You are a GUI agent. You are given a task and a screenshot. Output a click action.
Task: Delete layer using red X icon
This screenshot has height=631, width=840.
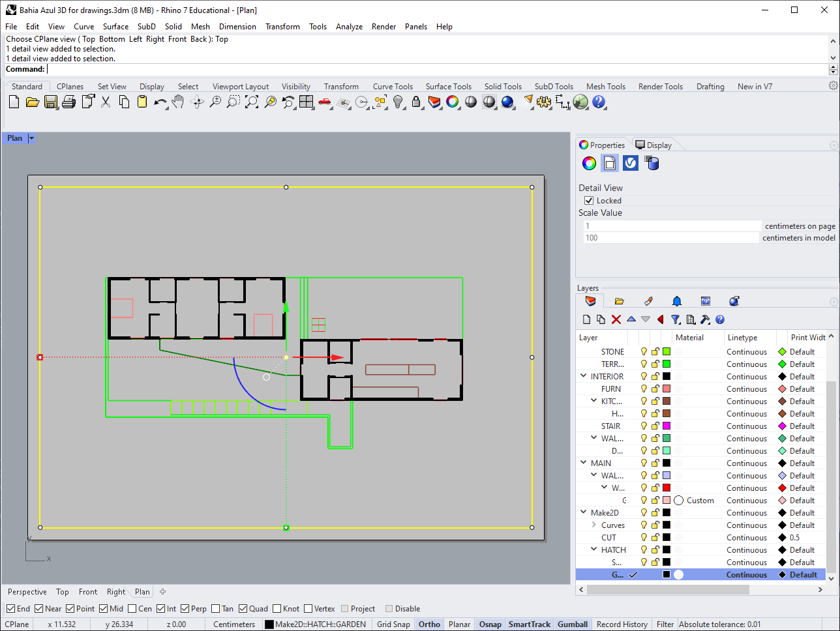click(616, 319)
